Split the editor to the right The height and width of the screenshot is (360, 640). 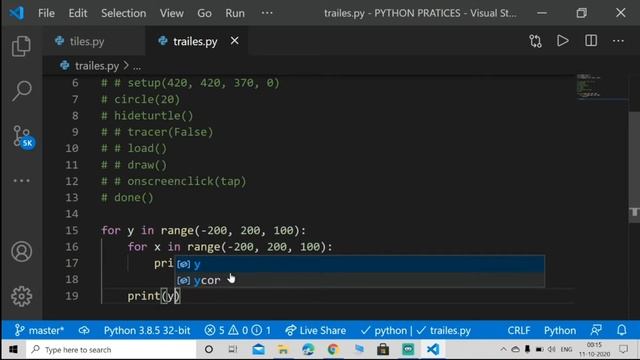[x=591, y=41]
